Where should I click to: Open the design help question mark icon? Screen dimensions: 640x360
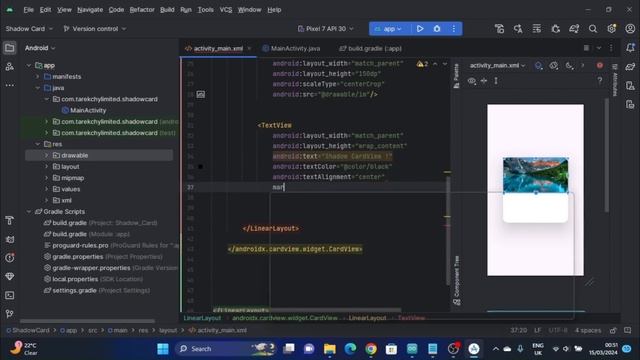[600, 81]
